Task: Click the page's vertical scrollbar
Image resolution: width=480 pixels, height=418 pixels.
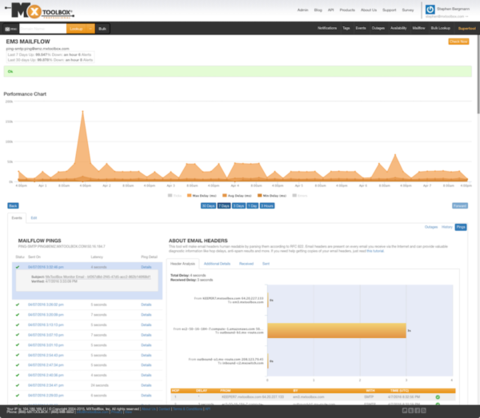Action: (x=478, y=73)
